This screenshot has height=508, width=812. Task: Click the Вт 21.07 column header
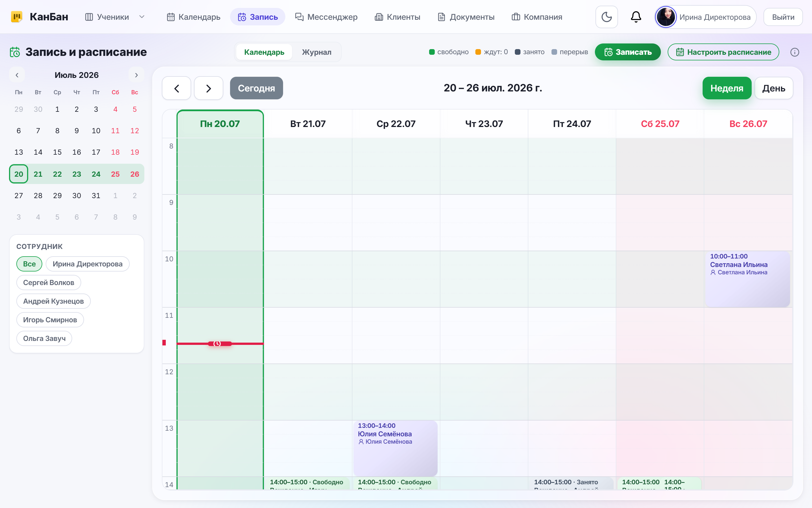click(x=308, y=124)
